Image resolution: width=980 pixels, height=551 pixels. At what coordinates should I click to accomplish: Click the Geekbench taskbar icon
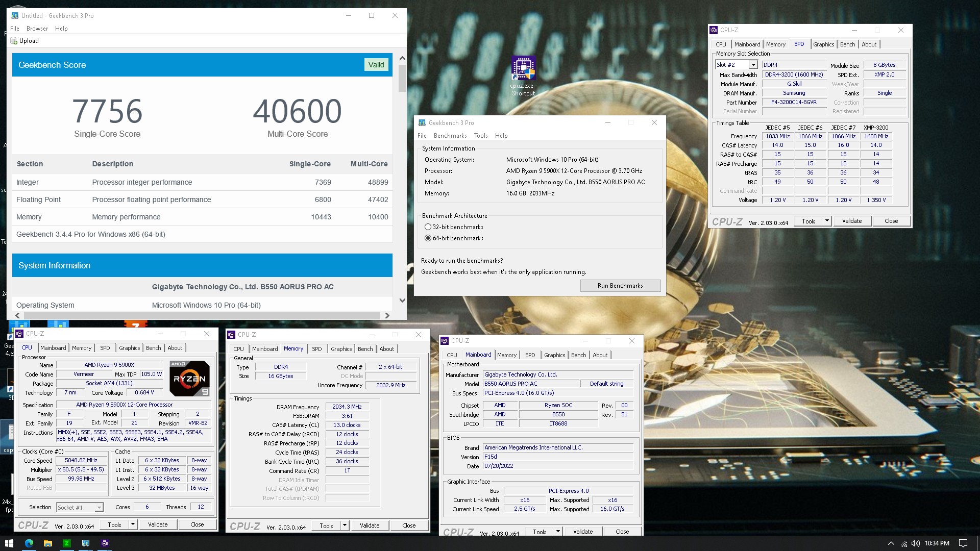(85, 543)
